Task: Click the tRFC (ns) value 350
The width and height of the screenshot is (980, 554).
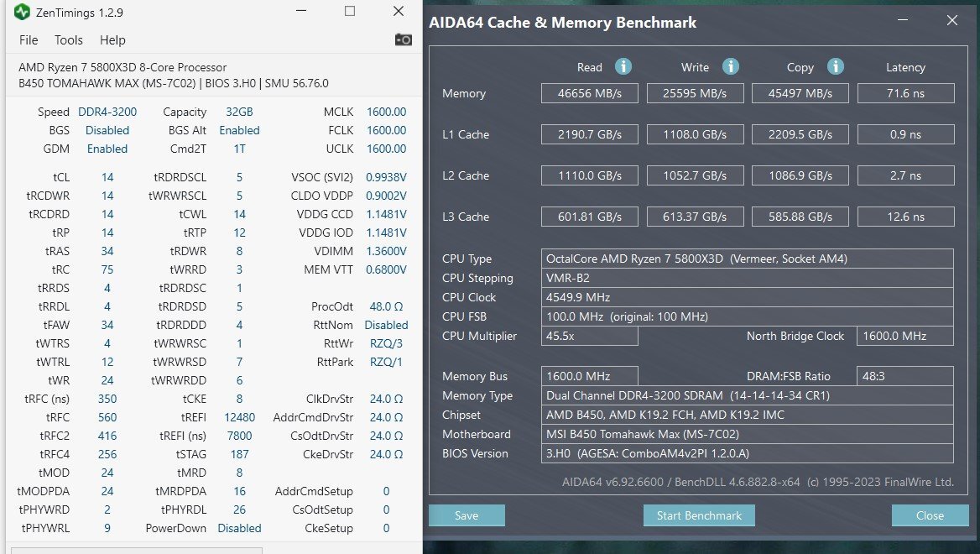Action: [107, 399]
